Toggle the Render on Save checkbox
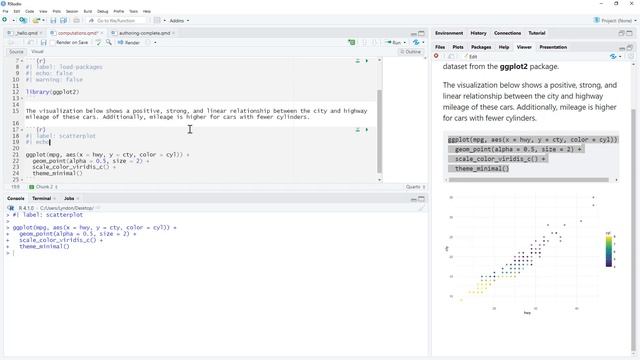The image size is (640, 360). (52, 42)
